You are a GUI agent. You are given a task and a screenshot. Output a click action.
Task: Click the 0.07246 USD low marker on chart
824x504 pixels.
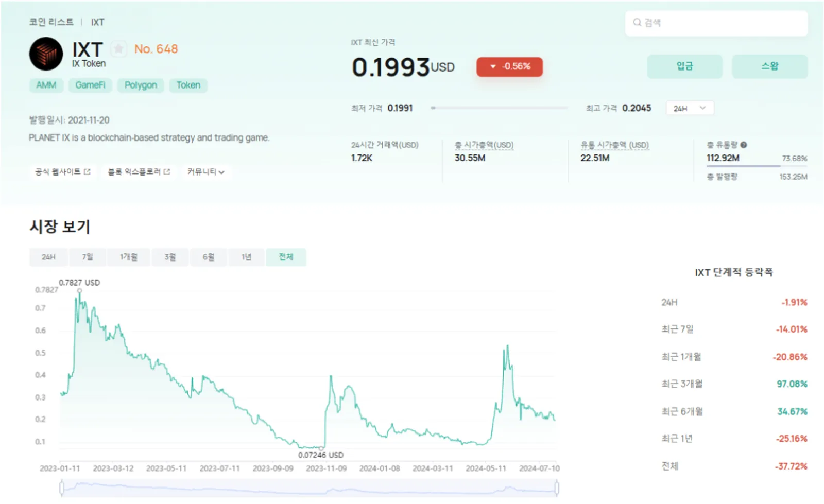[x=321, y=448]
